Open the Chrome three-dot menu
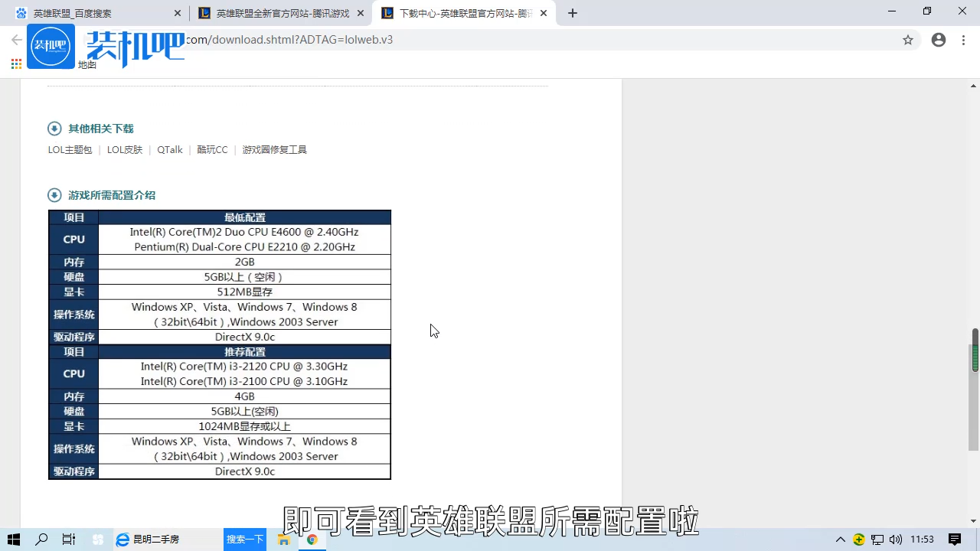Image resolution: width=980 pixels, height=551 pixels. tap(963, 40)
